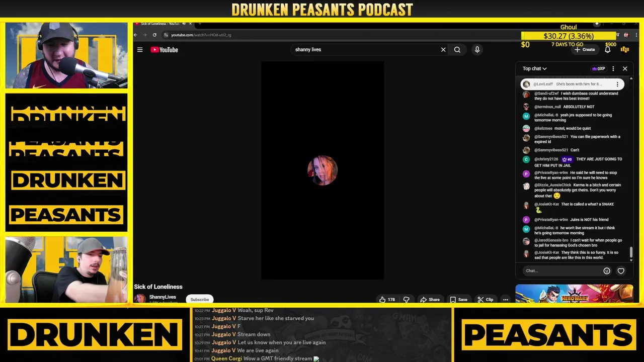Open the chat emoji picker
This screenshot has height=362, width=644.
click(x=607, y=271)
